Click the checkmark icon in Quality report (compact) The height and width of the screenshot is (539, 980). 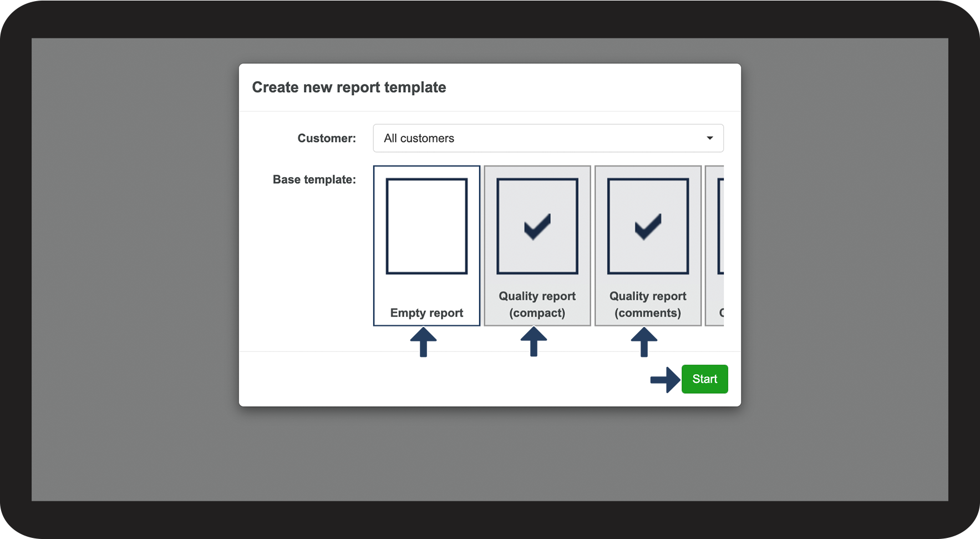pyautogui.click(x=537, y=226)
